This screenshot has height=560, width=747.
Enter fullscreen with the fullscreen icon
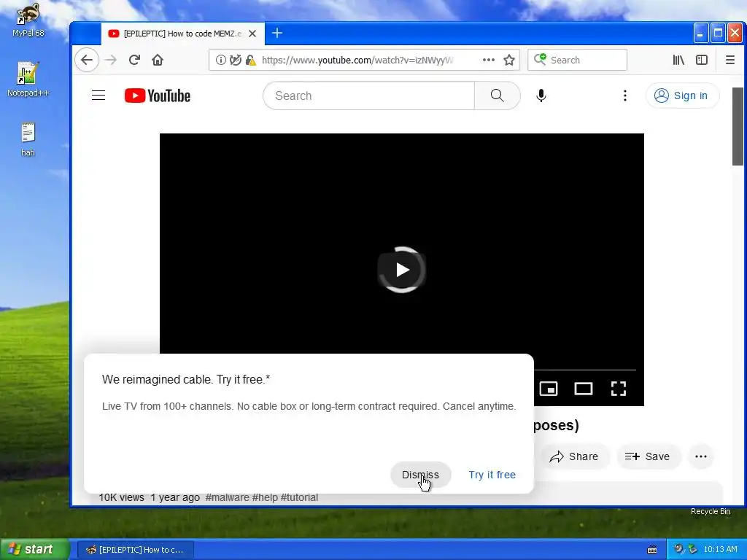coord(619,389)
